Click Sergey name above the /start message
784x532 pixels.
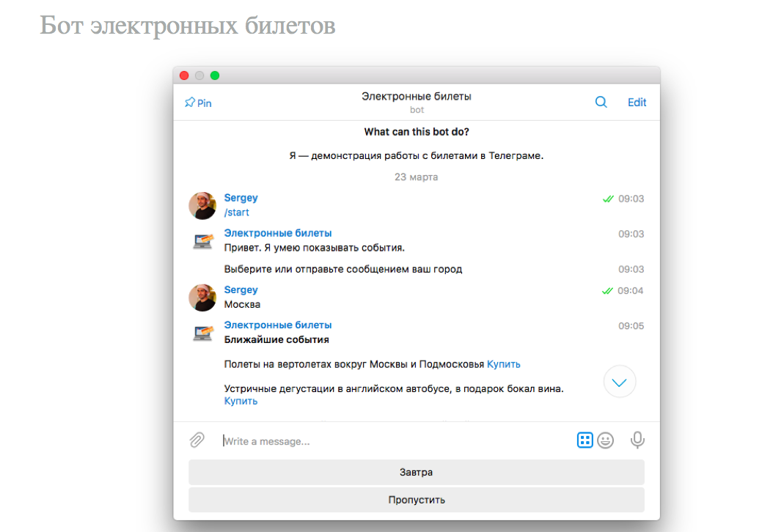pos(241,198)
